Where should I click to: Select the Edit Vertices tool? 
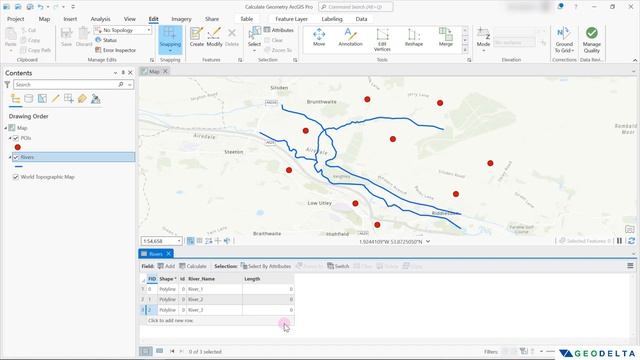pos(382,39)
